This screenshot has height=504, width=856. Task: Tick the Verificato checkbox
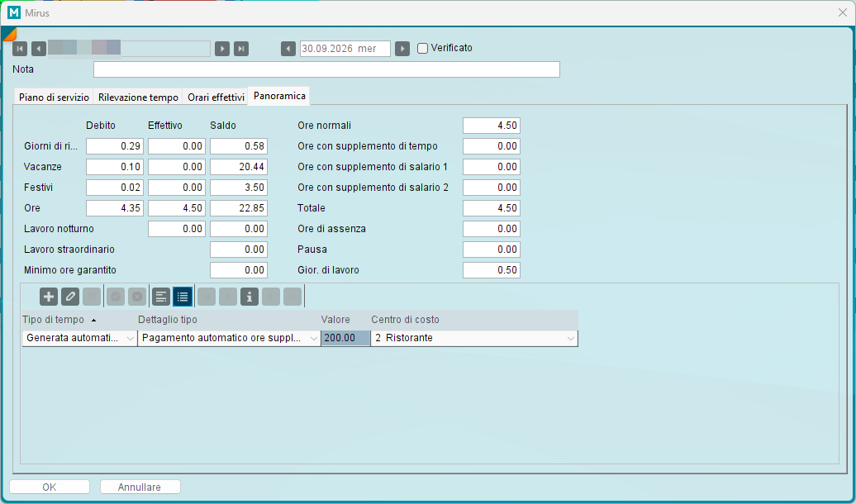click(x=422, y=48)
